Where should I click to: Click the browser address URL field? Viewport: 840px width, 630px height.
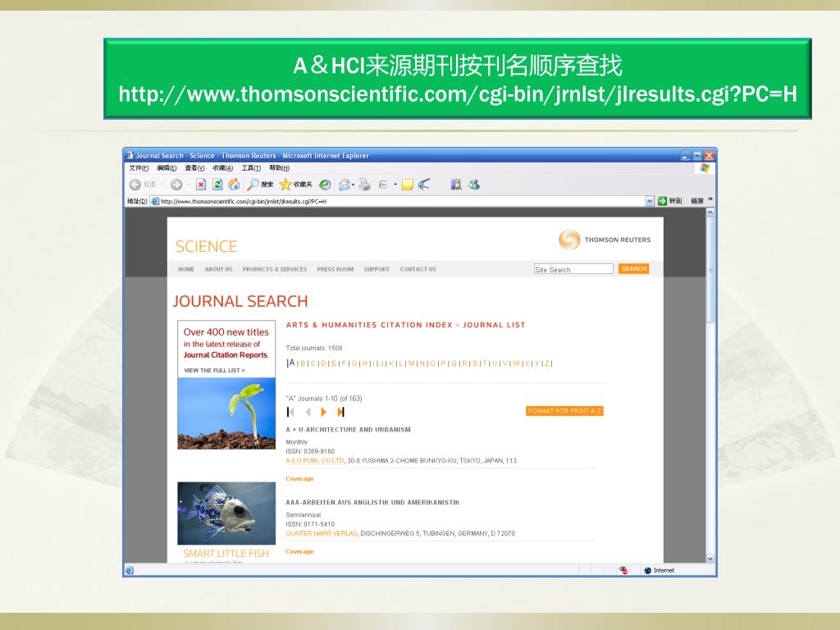(x=402, y=202)
